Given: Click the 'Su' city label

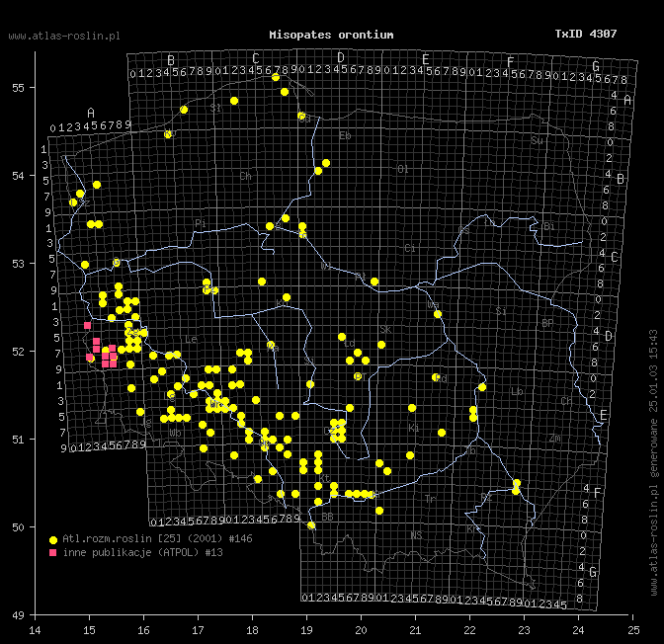Looking at the screenshot, I should point(537,140).
